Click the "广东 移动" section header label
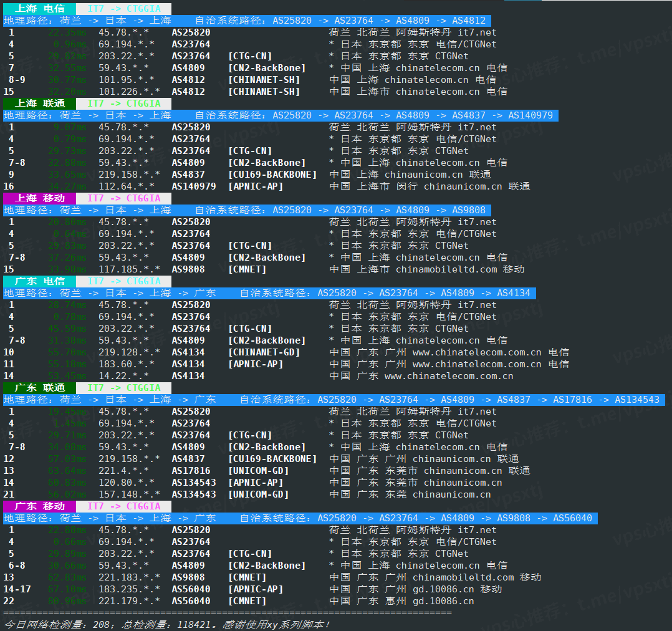Image resolution: width=672 pixels, height=631 pixels. pyautogui.click(x=39, y=506)
